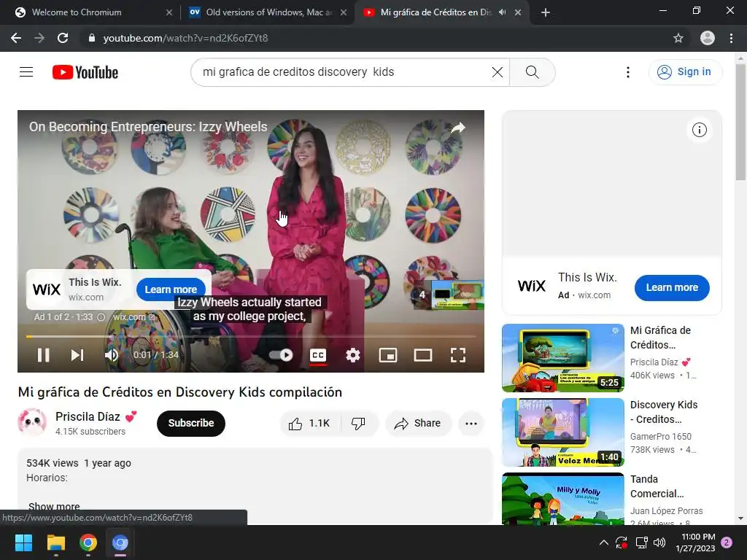Go to the YouTube home logo

pos(85,72)
